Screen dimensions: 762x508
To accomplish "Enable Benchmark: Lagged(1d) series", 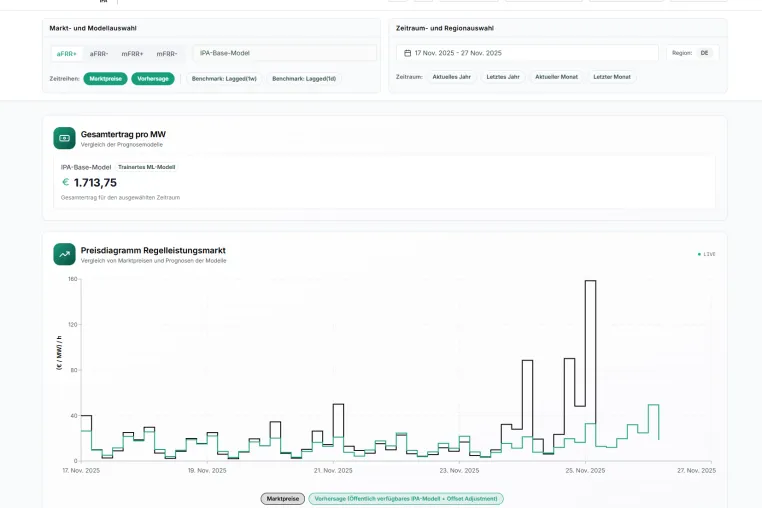I will [x=304, y=79].
